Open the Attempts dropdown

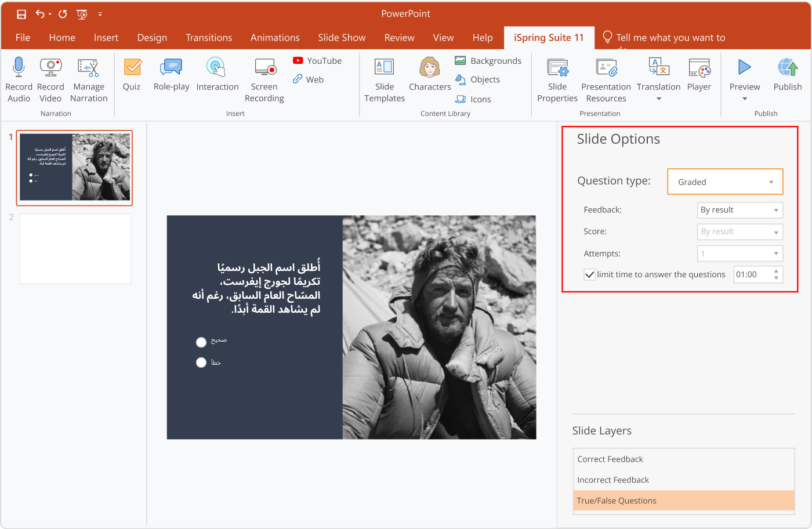[x=740, y=253]
